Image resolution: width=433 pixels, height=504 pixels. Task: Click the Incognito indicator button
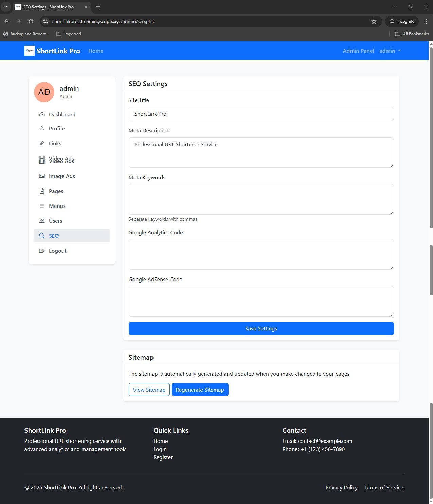click(x=402, y=21)
